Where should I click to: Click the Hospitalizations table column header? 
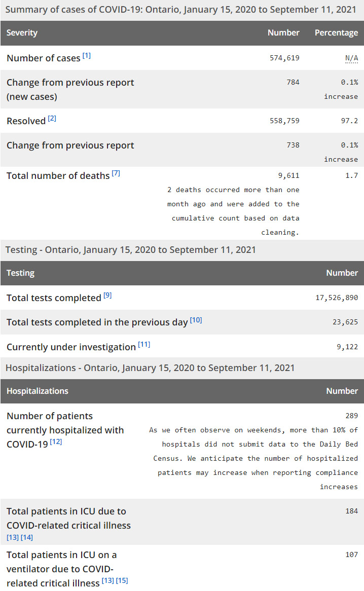coord(38,391)
